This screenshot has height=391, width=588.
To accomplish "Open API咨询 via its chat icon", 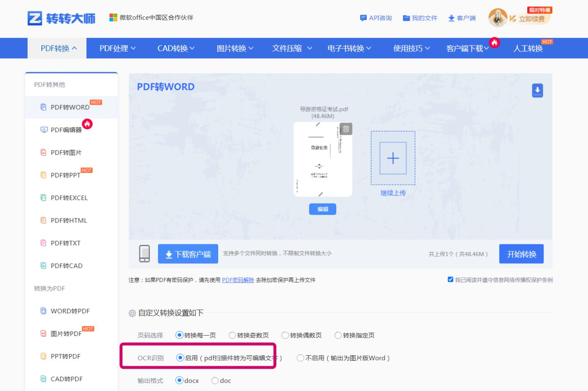I will point(363,18).
